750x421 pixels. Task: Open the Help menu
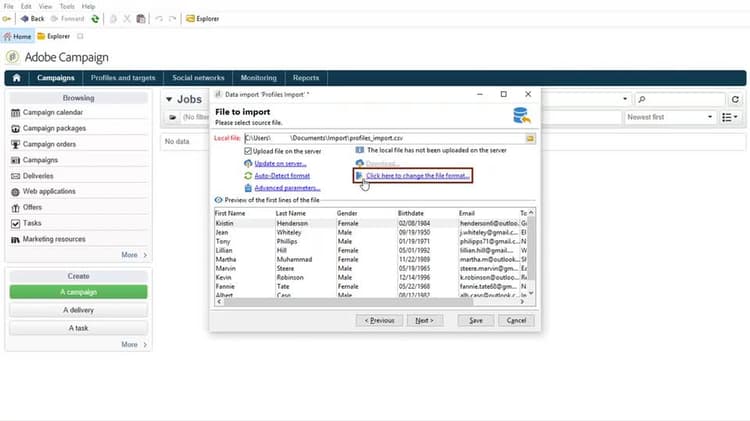coord(88,6)
